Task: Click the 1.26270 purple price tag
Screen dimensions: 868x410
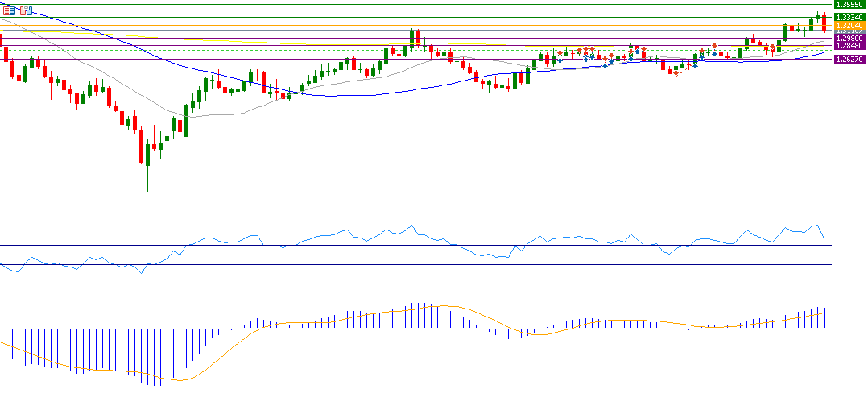Action: coord(849,60)
